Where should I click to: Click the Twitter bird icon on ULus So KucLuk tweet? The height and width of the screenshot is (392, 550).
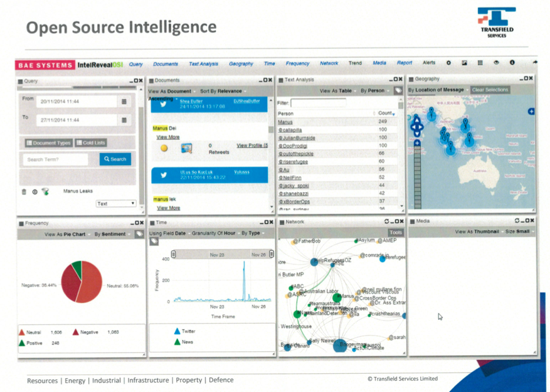click(x=164, y=175)
